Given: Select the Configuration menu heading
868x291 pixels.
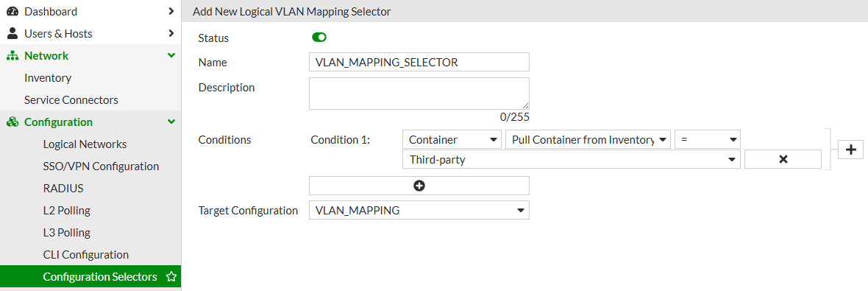Looking at the screenshot, I should [59, 122].
